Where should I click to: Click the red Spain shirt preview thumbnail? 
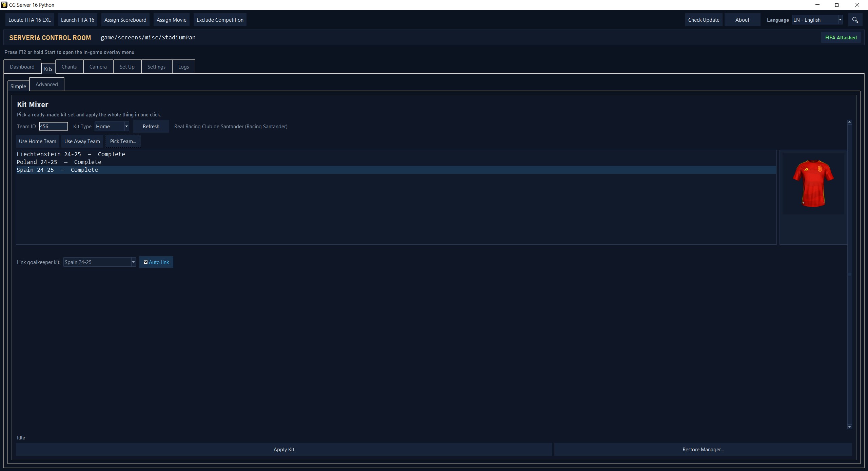(x=813, y=183)
